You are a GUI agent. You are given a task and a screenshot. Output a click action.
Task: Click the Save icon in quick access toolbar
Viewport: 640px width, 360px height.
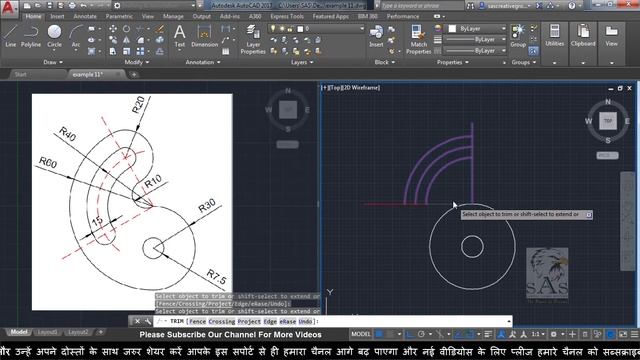pos(49,6)
